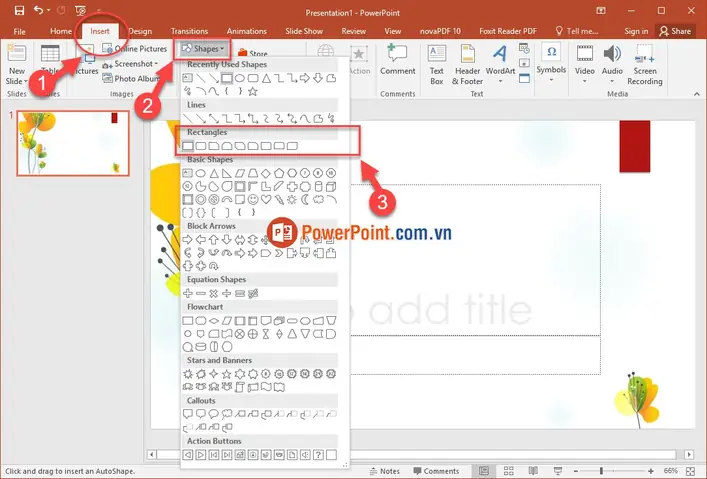This screenshot has width=707, height=479.
Task: Open the Video insert dropdown
Action: (584, 82)
